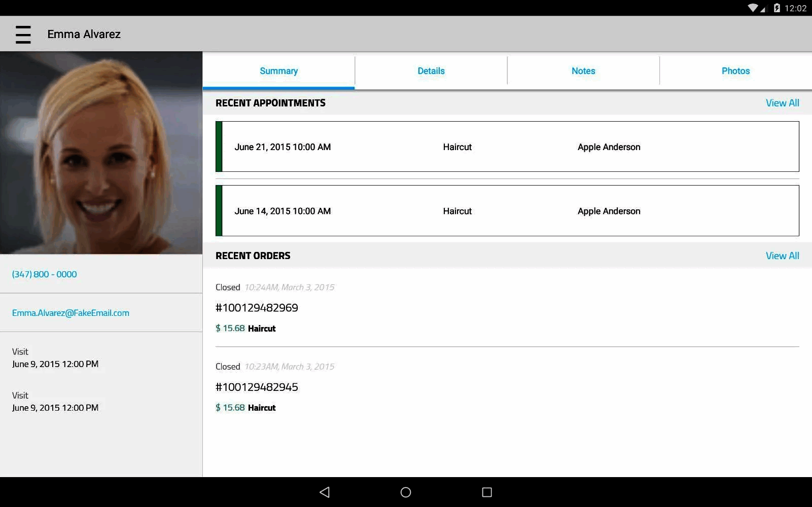Tap the signal strength icon
Screen dimensions: 812x507
(765, 8)
